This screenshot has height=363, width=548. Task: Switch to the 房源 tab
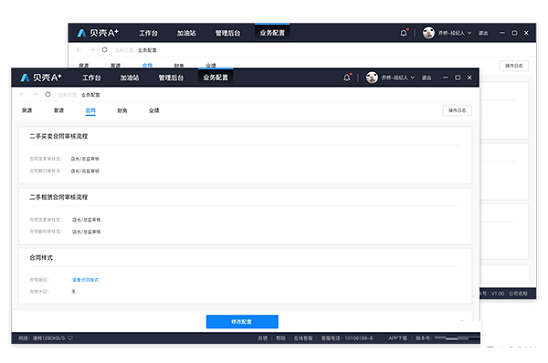[x=27, y=110]
